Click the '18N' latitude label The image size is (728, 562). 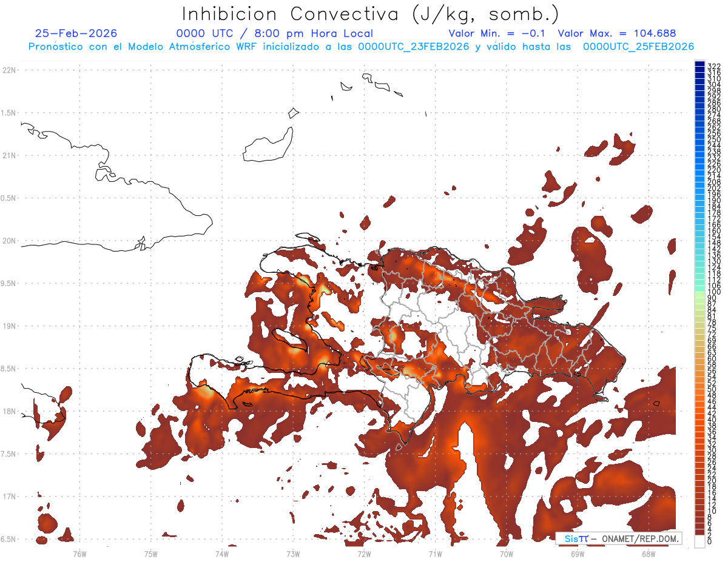(x=8, y=412)
